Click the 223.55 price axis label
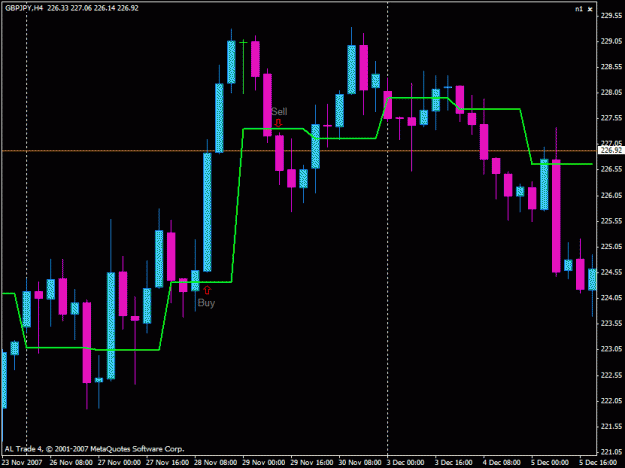 pyautogui.click(x=611, y=323)
